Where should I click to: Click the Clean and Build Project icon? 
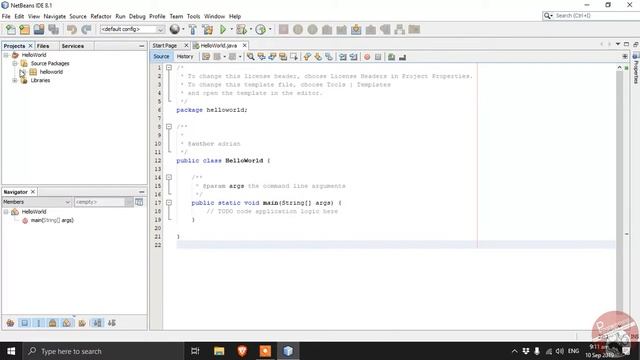point(207,29)
